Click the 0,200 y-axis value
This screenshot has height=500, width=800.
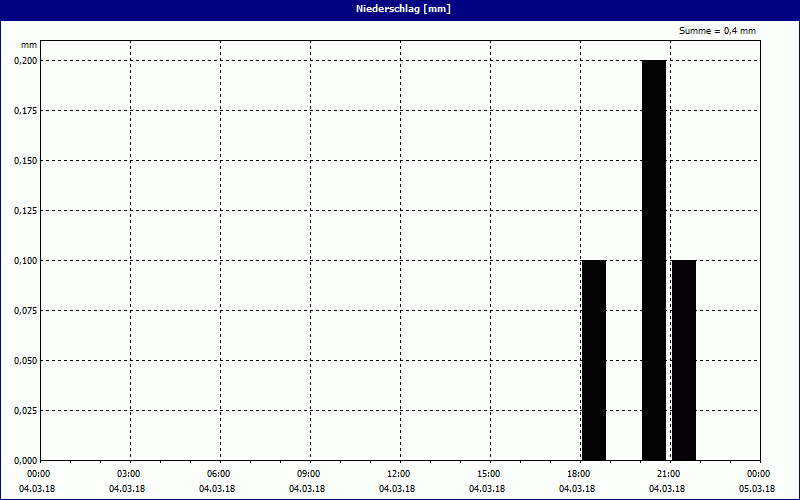[x=26, y=61]
